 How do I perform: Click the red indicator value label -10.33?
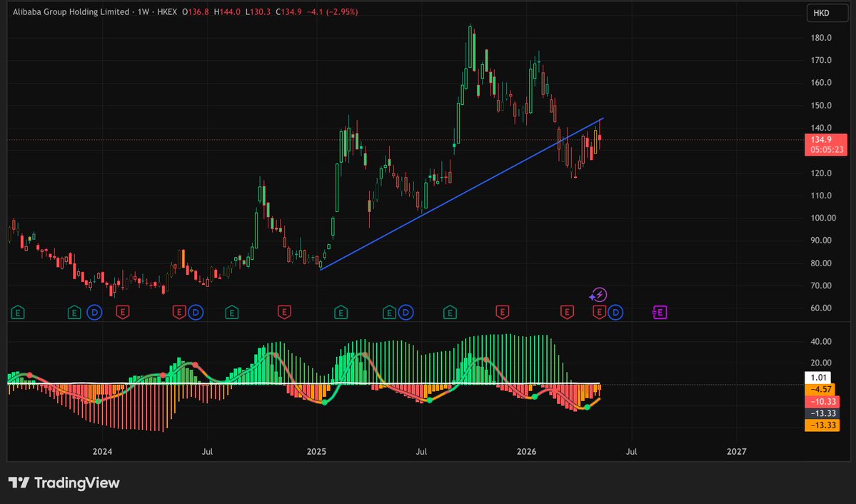(x=822, y=401)
